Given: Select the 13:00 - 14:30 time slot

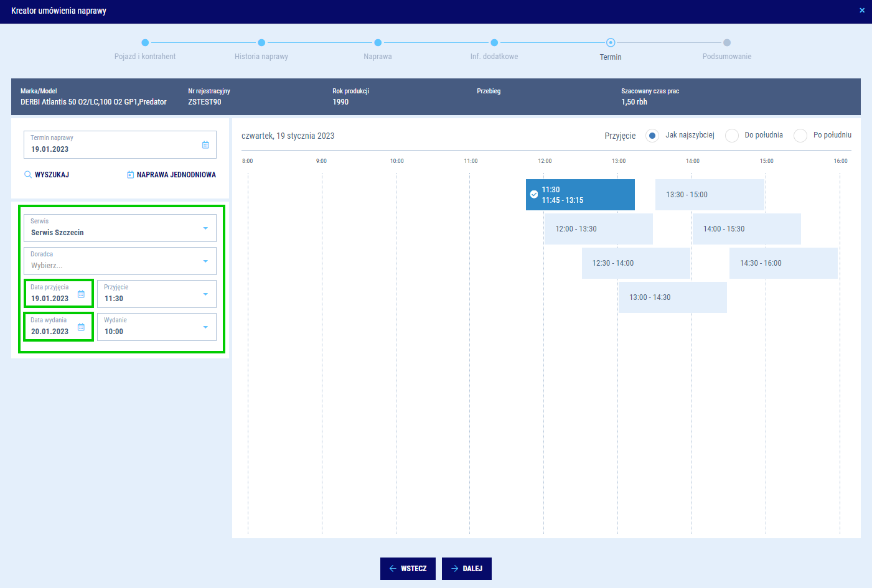Looking at the screenshot, I should coord(672,297).
